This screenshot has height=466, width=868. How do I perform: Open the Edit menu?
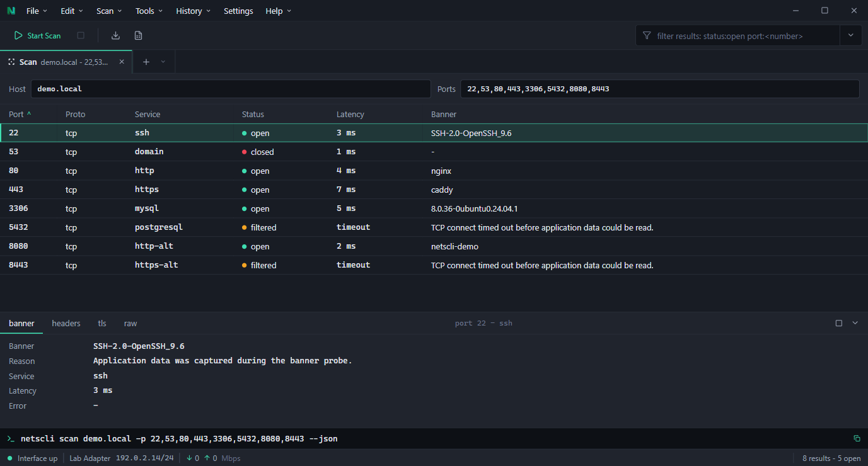point(72,11)
